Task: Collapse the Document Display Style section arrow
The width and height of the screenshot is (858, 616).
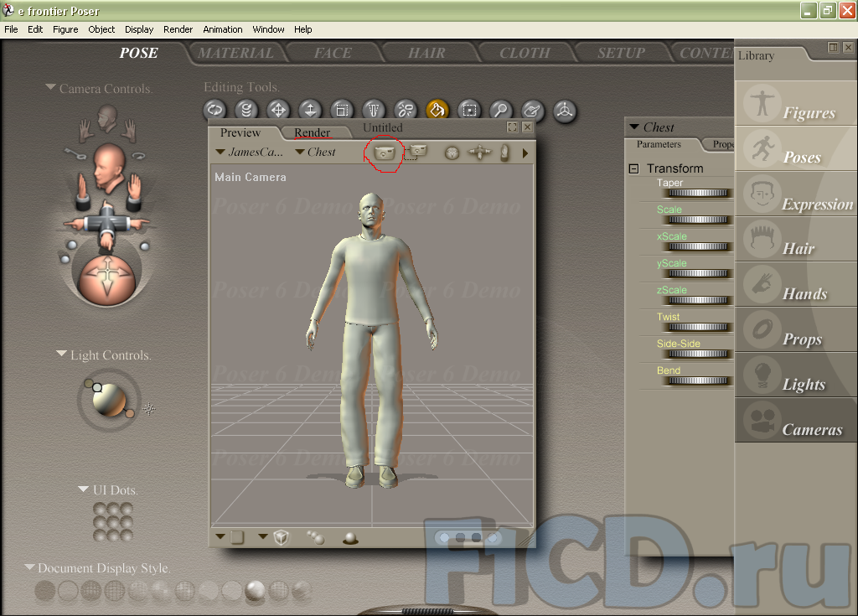Action: 29,567
